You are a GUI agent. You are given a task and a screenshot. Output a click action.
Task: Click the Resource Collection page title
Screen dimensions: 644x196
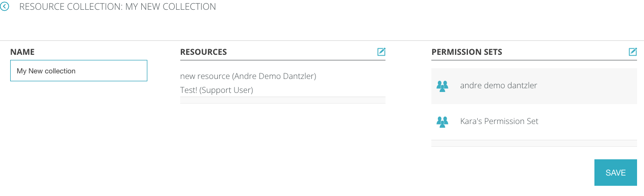coord(118,7)
